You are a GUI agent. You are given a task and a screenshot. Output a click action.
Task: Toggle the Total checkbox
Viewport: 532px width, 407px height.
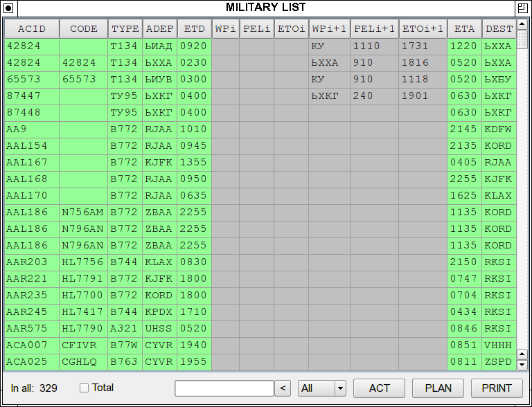(x=84, y=388)
